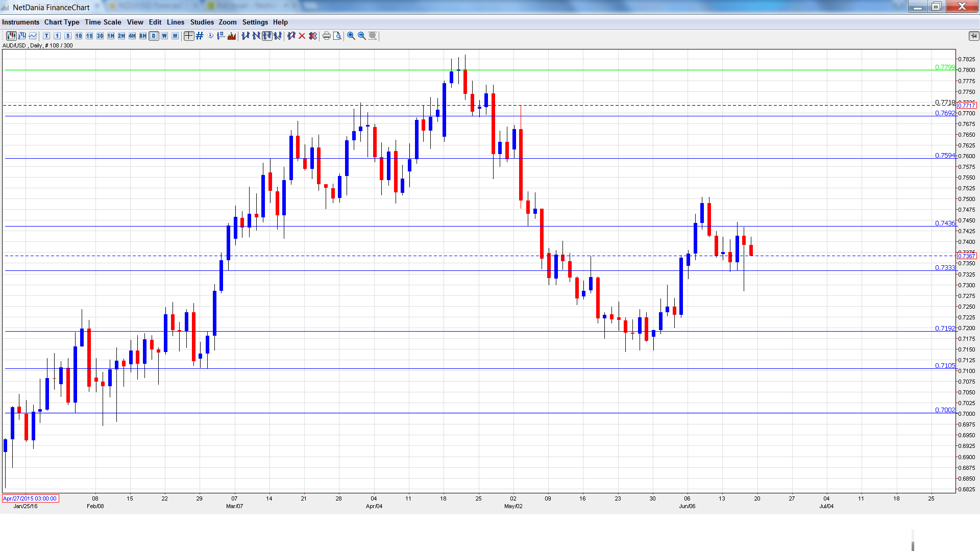
Task: Open the Settings menu
Action: coord(255,22)
